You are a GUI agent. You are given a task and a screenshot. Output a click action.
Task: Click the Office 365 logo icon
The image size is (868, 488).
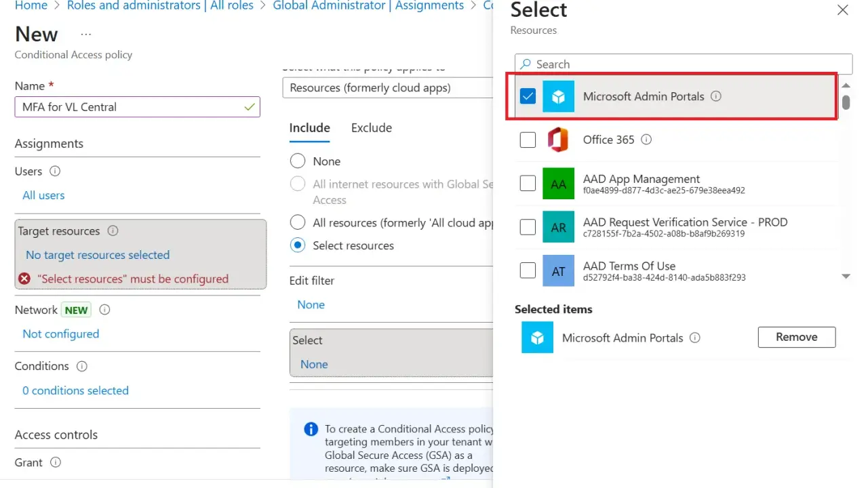(x=558, y=140)
